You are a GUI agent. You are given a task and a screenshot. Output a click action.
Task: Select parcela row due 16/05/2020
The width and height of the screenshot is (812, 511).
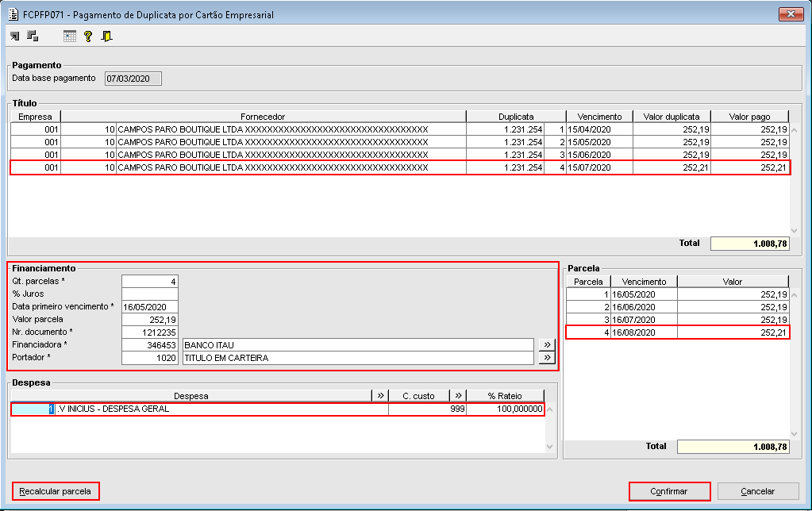pos(677,294)
